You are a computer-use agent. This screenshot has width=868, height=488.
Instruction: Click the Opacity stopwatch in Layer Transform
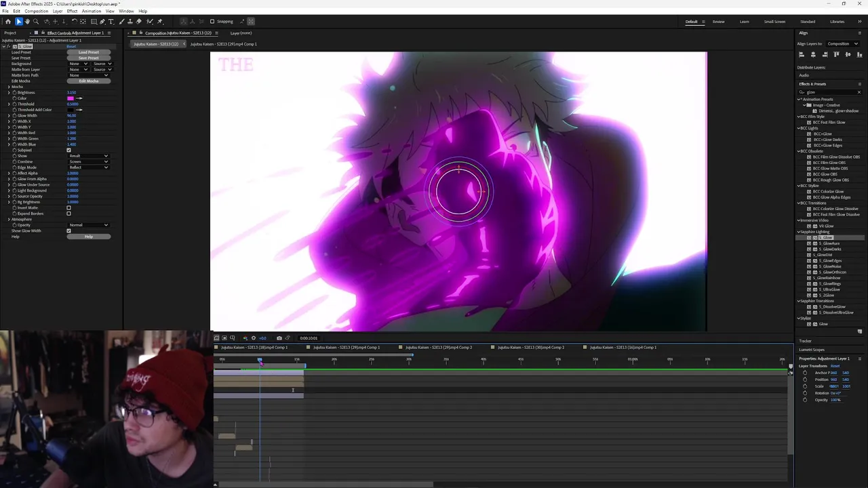pyautogui.click(x=805, y=400)
